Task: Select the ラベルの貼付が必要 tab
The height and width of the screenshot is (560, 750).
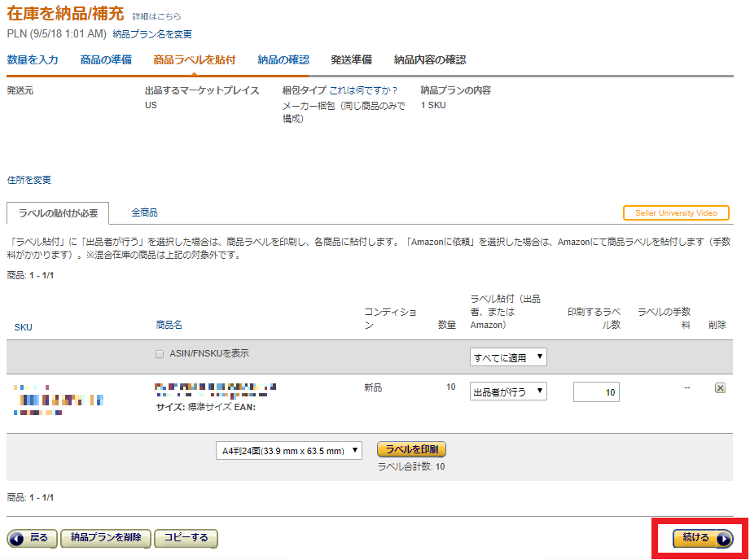Action: click(x=58, y=213)
